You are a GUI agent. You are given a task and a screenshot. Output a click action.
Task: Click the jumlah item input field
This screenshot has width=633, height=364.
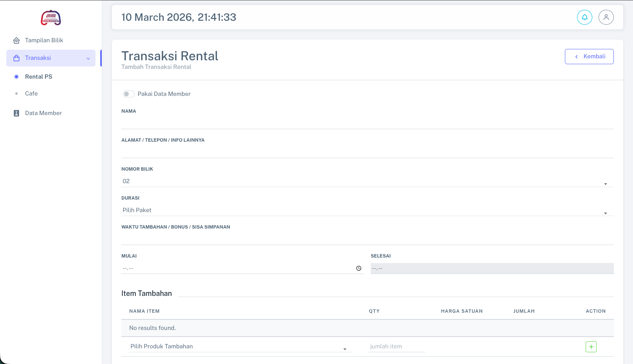click(x=397, y=346)
